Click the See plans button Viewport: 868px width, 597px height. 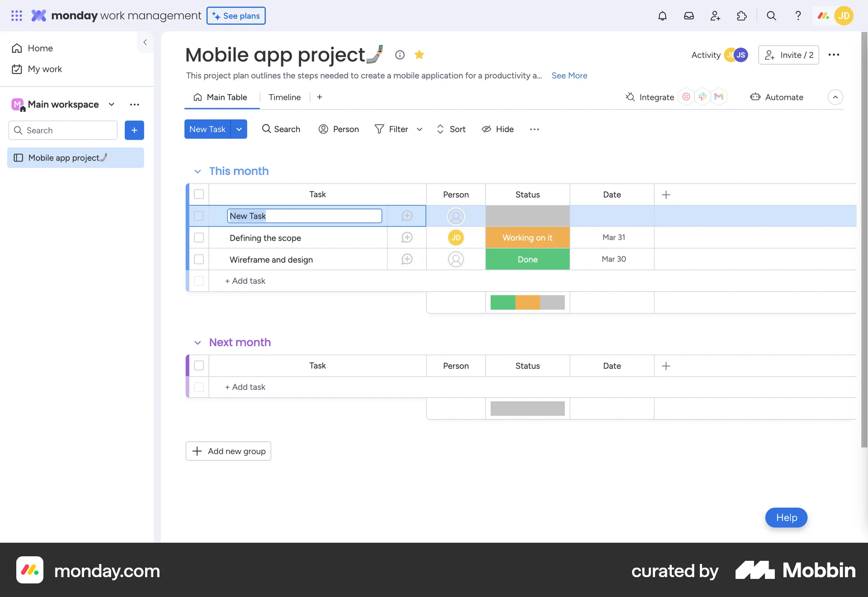(x=236, y=15)
